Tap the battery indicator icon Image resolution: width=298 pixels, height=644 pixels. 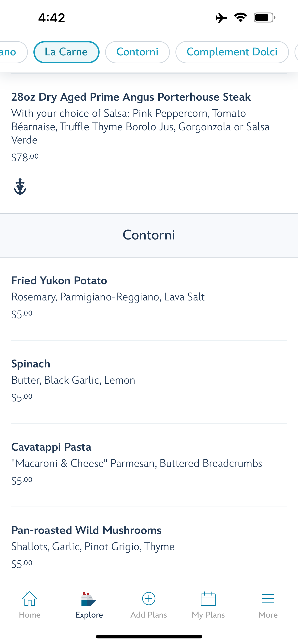point(265,17)
